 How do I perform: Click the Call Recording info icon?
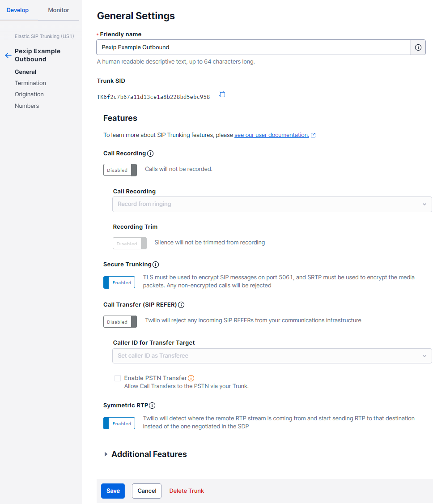(x=150, y=154)
